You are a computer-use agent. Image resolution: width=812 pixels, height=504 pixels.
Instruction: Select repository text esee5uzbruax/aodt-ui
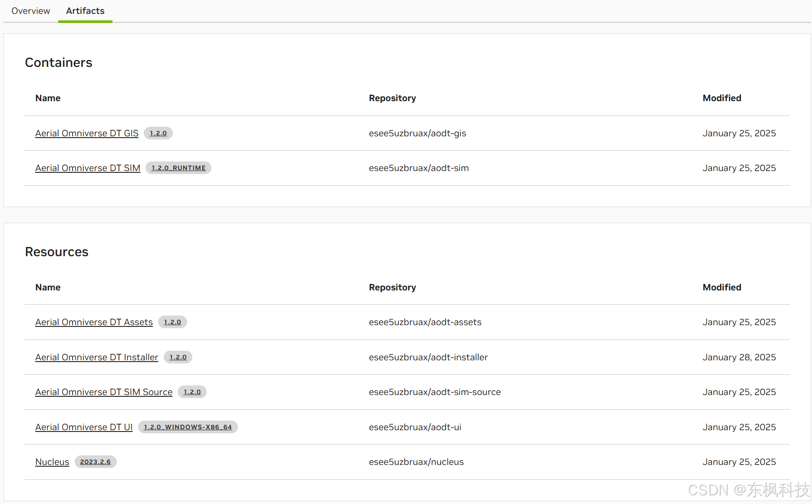pyautogui.click(x=415, y=427)
